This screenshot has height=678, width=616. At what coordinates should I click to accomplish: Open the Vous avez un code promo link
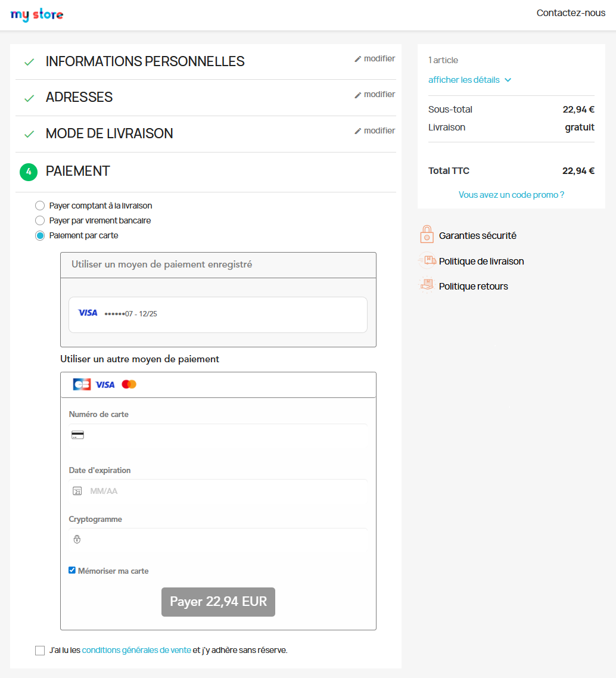click(x=511, y=195)
